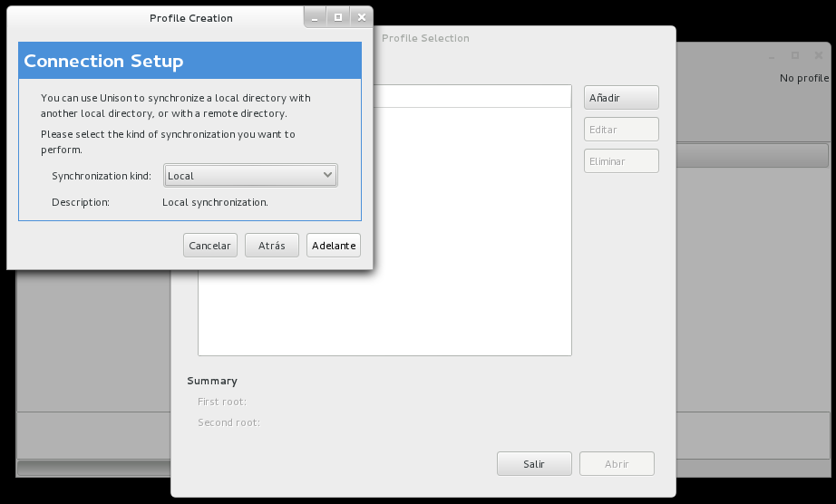This screenshot has width=836, height=504.
Task: Maximize the background Unison main window
Action: [x=795, y=55]
